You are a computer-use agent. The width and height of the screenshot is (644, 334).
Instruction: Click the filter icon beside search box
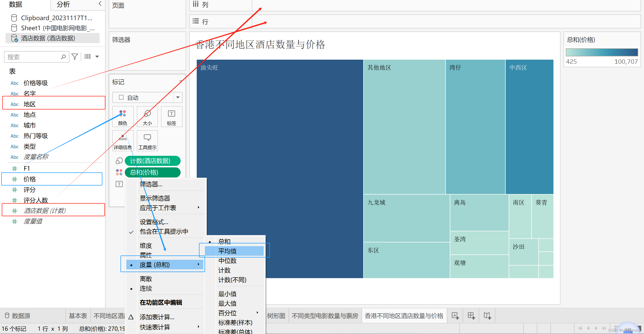coord(75,57)
